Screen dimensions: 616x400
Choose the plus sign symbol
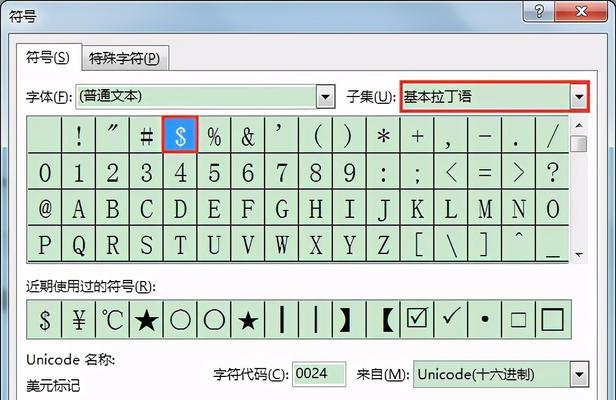[417, 135]
